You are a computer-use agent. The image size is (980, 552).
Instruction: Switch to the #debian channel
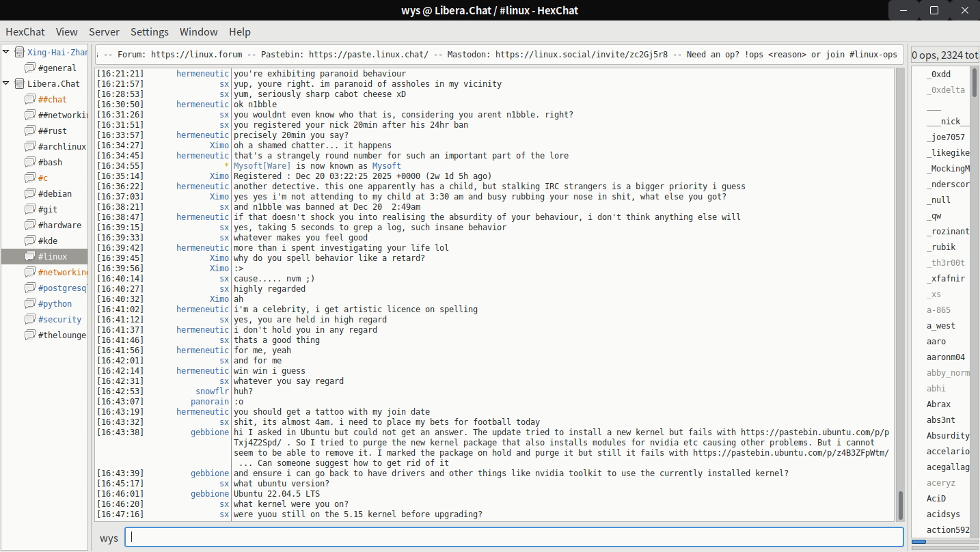[x=55, y=193]
